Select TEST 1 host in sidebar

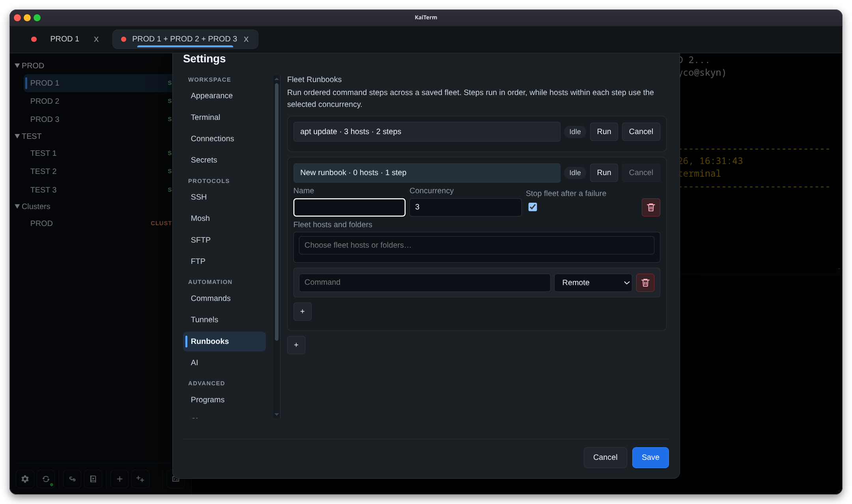point(98,153)
